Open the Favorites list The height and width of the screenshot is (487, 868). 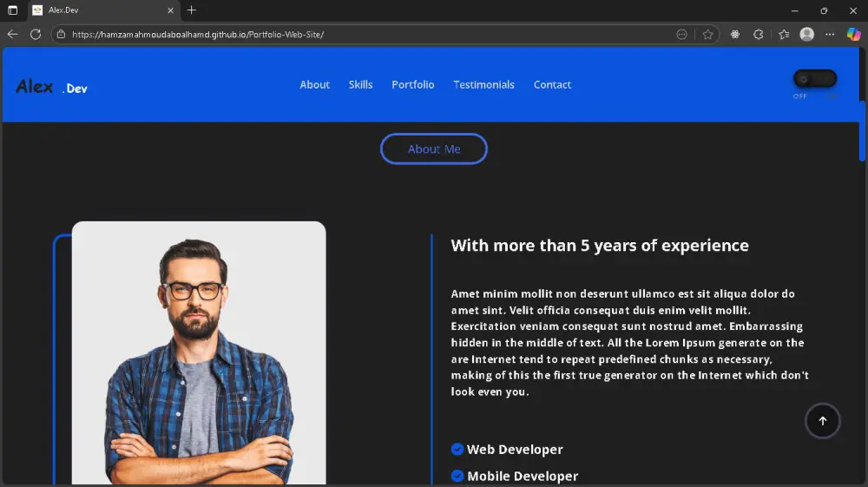coord(783,35)
